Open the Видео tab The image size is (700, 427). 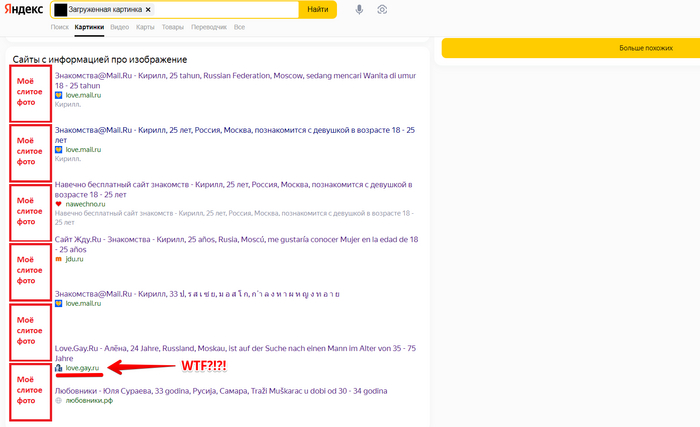coord(119,27)
